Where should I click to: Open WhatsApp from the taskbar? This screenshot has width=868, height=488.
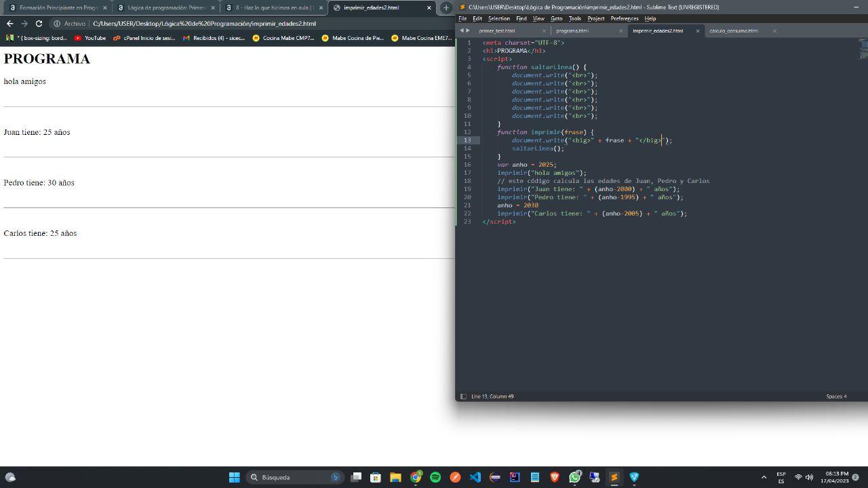(575, 477)
